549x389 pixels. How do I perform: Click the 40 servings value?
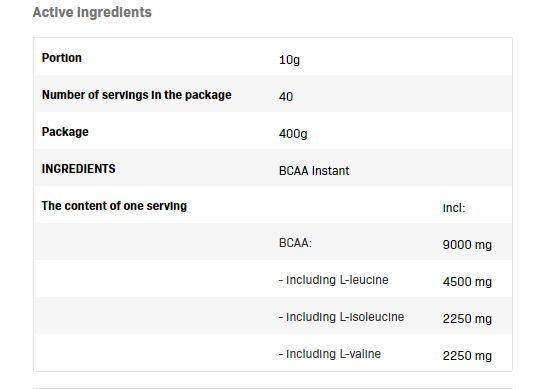pyautogui.click(x=286, y=97)
